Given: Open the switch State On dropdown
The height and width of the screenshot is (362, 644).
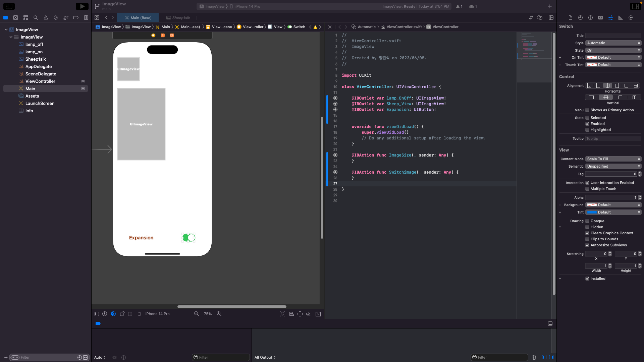Looking at the screenshot, I should [613, 51].
